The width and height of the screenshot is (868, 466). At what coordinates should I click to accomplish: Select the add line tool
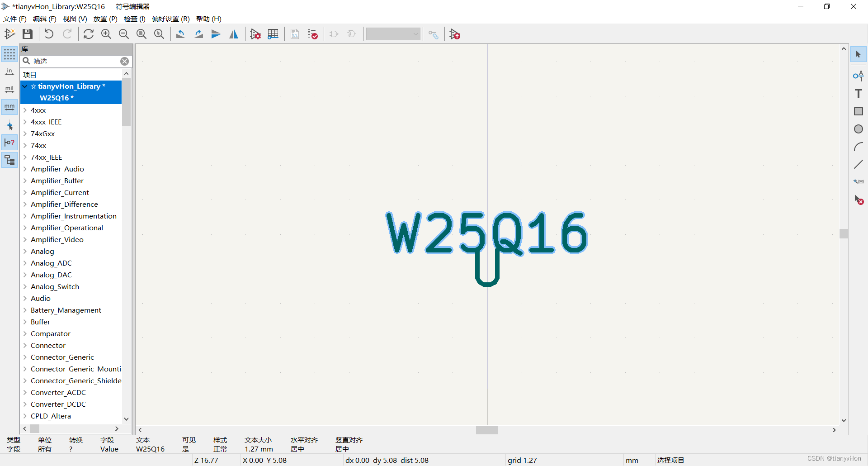[x=858, y=164]
